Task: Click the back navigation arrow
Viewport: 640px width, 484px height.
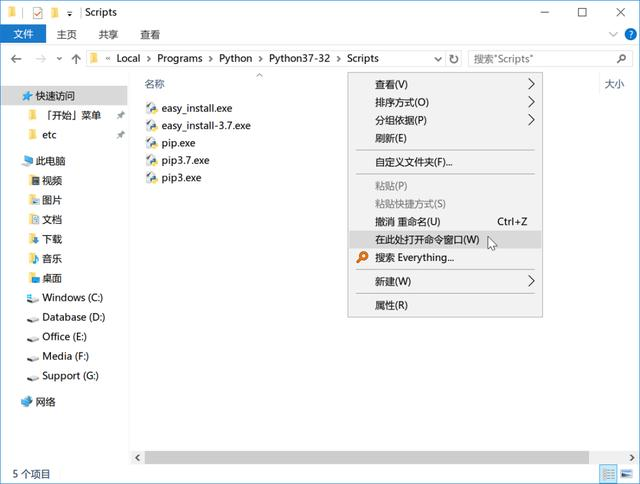Action: pyautogui.click(x=16, y=59)
